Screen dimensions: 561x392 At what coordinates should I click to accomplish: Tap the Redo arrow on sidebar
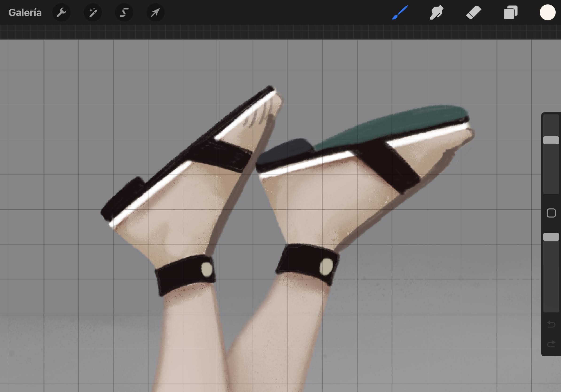(x=551, y=344)
